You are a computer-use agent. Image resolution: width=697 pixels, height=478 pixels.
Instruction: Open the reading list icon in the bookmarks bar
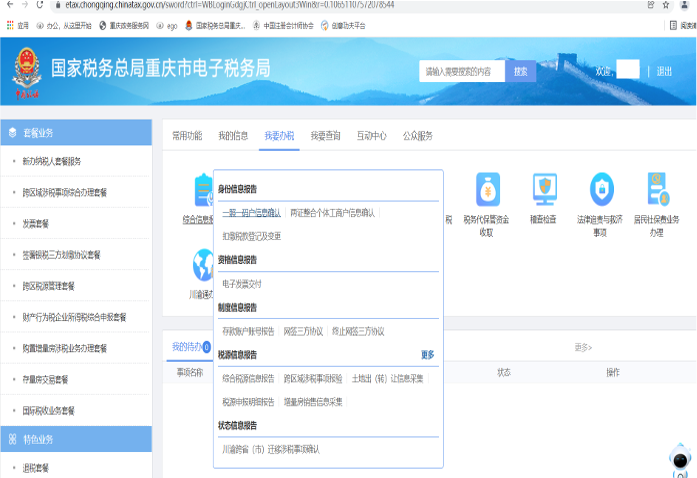pos(673,26)
